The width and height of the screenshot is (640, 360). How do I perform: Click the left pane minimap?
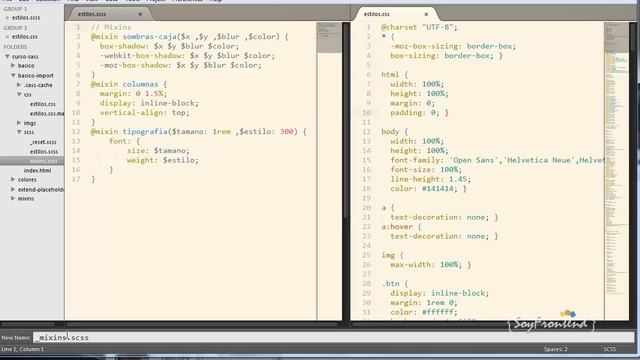[x=329, y=171]
